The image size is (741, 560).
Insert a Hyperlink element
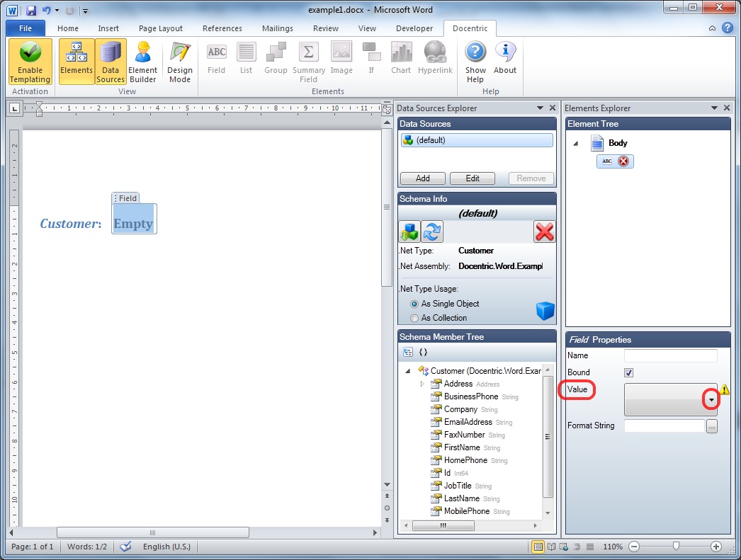(x=435, y=59)
